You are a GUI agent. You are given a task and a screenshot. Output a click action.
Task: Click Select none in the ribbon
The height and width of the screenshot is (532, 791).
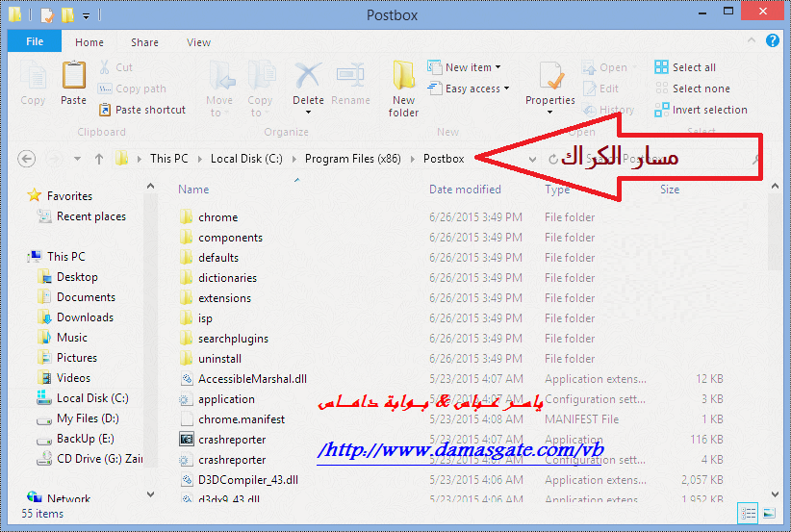[692, 89]
